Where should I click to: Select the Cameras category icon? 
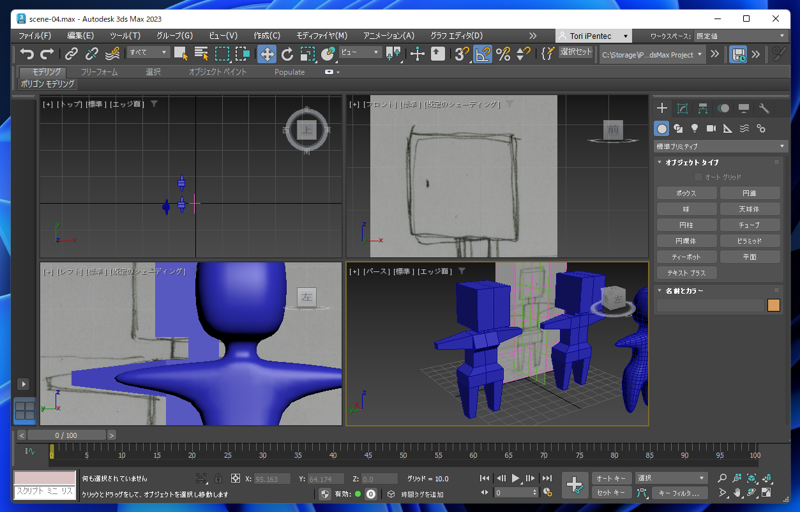coord(711,129)
